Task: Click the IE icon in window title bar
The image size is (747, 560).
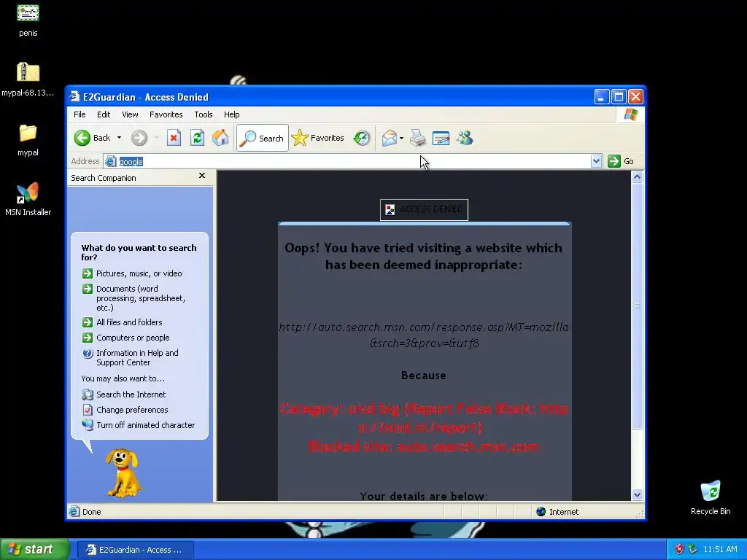Action: pyautogui.click(x=74, y=97)
